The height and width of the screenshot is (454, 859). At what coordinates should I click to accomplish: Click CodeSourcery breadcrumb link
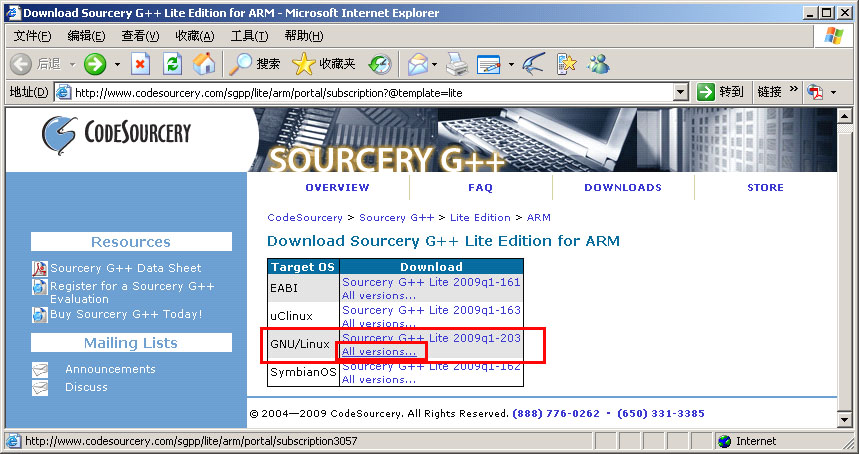[305, 217]
